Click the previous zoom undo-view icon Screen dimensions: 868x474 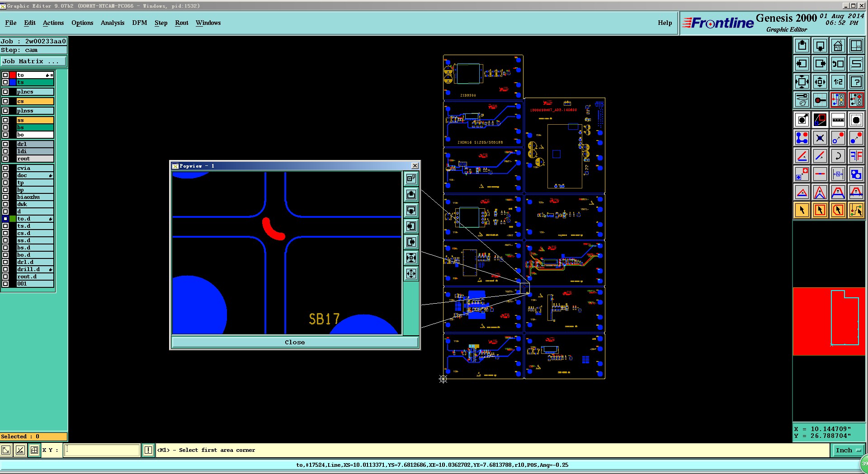tap(838, 64)
